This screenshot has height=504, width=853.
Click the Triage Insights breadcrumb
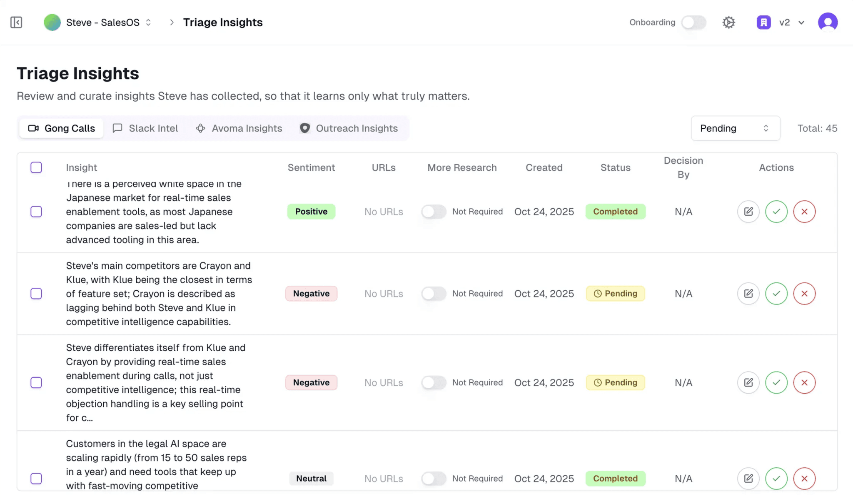pyautogui.click(x=223, y=22)
